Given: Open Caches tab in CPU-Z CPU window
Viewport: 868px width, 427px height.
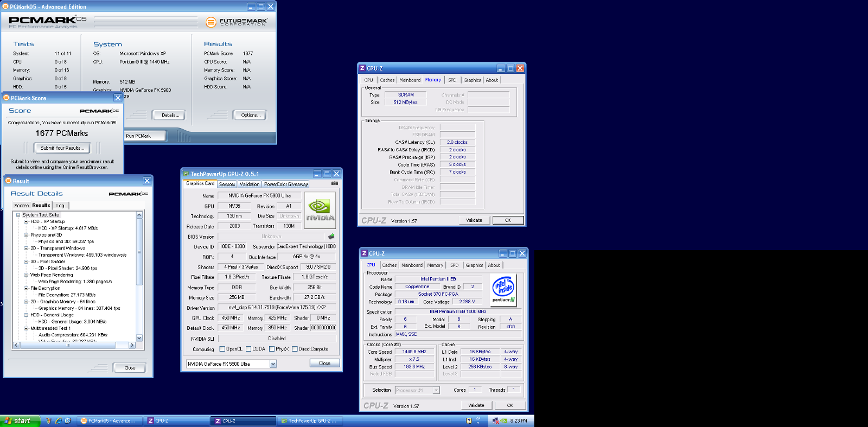Looking at the screenshot, I should (389, 265).
